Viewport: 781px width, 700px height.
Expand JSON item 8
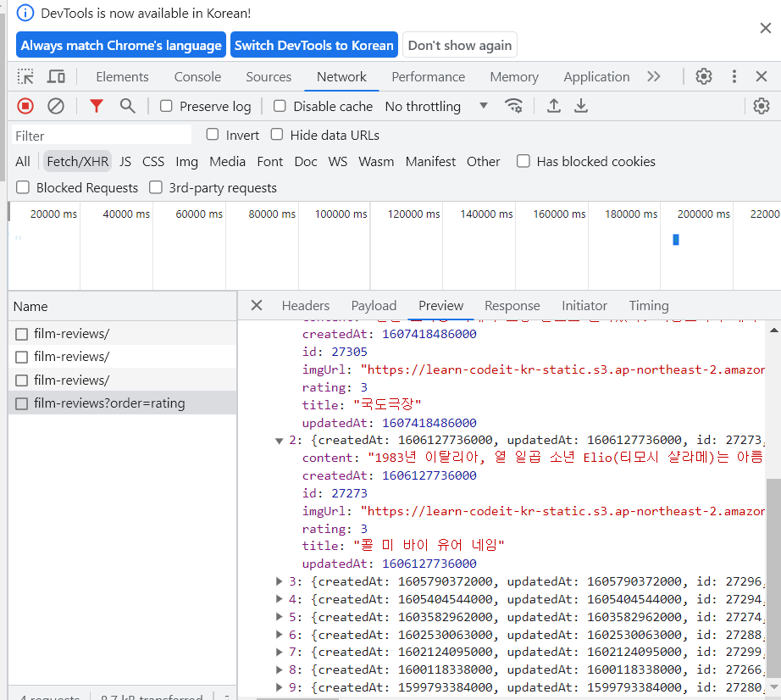(280, 669)
